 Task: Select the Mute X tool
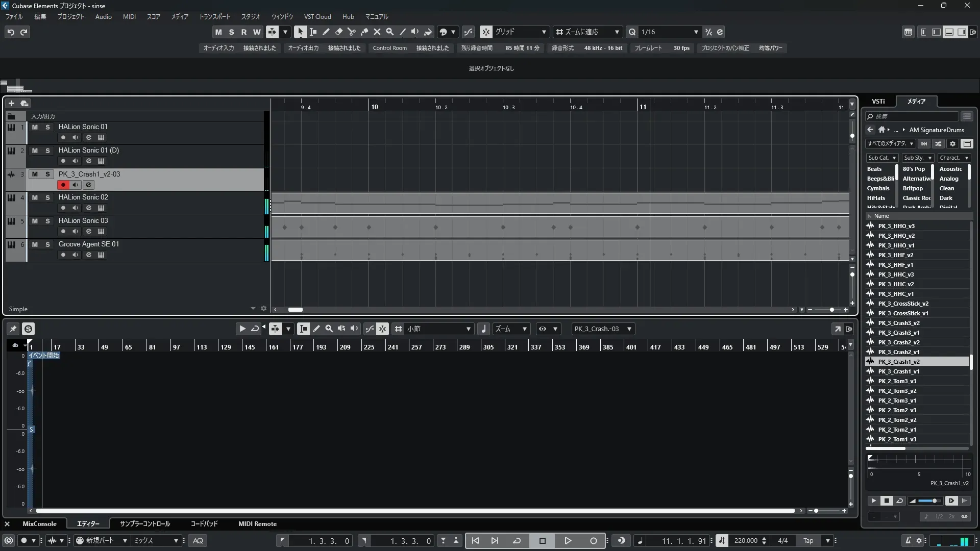pyautogui.click(x=377, y=32)
